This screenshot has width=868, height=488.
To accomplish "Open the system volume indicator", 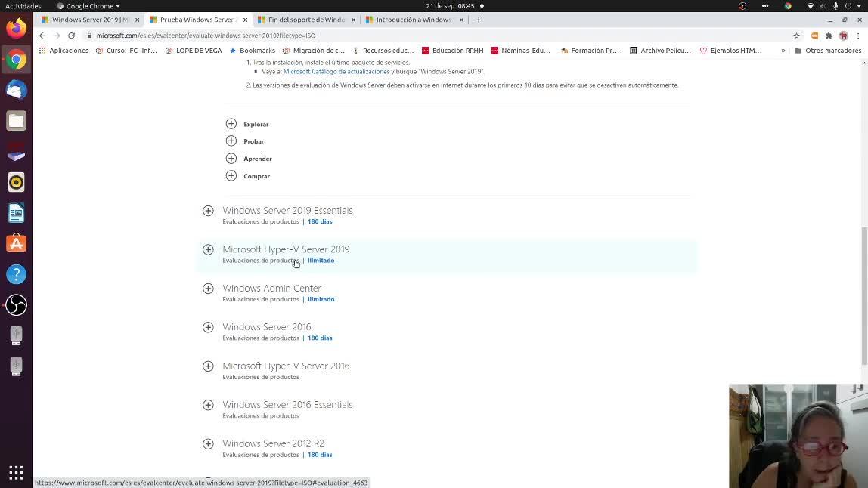I will pyautogui.click(x=823, y=6).
